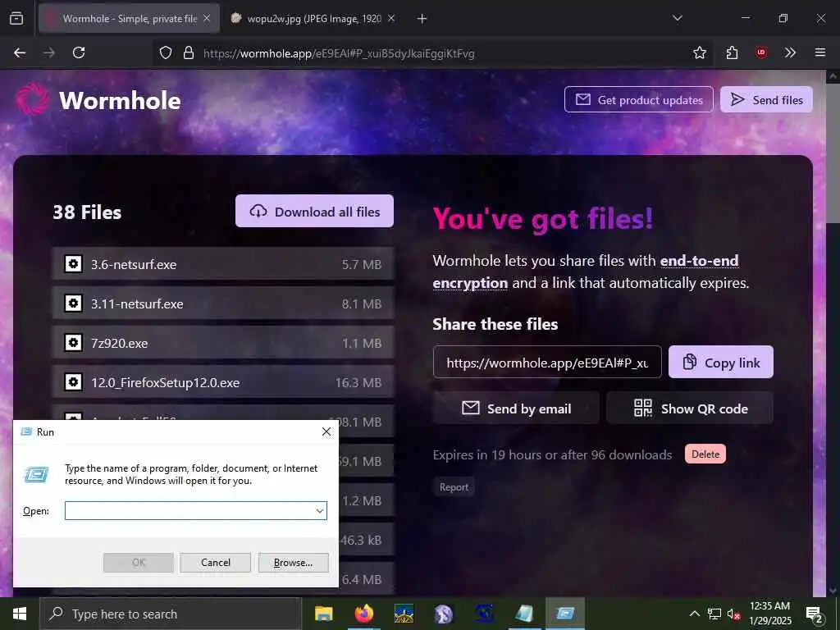Copy the share link
Screen dimensions: 840x630
coord(720,362)
